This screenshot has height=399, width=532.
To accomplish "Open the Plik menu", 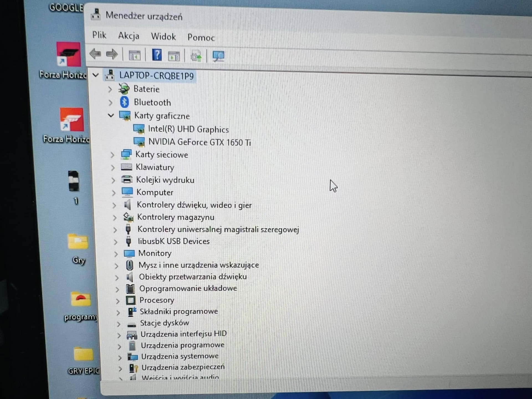I will pos(99,35).
